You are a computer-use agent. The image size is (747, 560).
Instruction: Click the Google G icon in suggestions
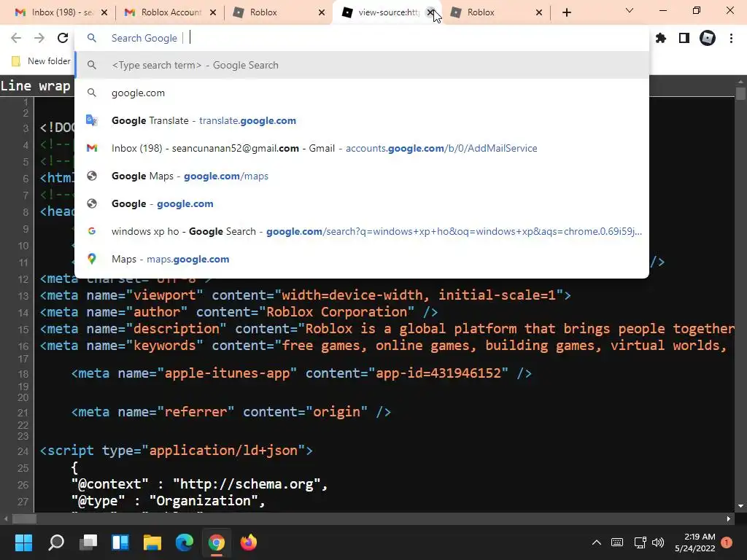92,231
